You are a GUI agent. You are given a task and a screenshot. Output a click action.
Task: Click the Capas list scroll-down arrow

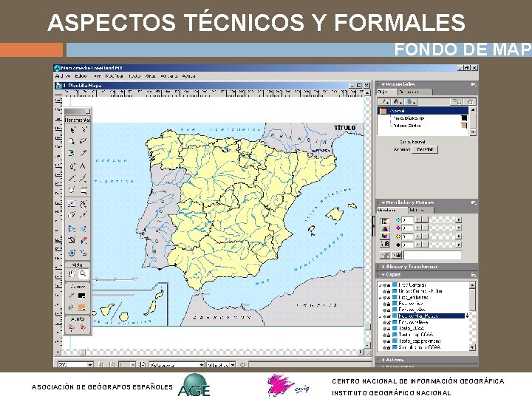pyautogui.click(x=472, y=347)
